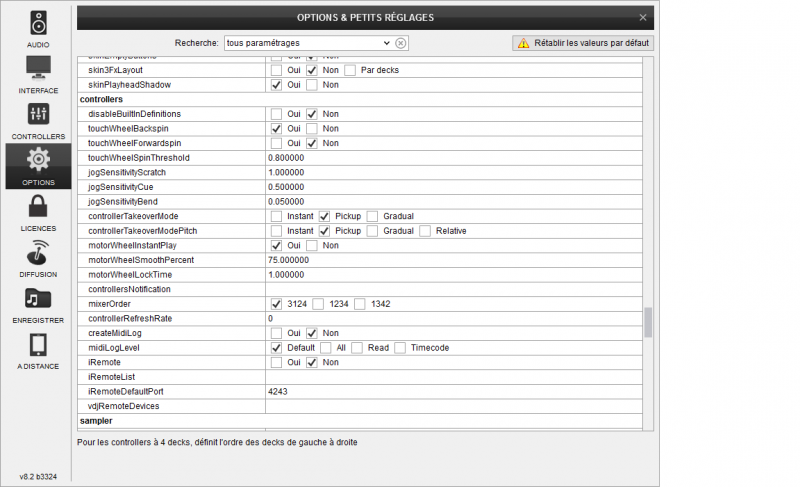Select All for midiLogLevel

(326, 348)
